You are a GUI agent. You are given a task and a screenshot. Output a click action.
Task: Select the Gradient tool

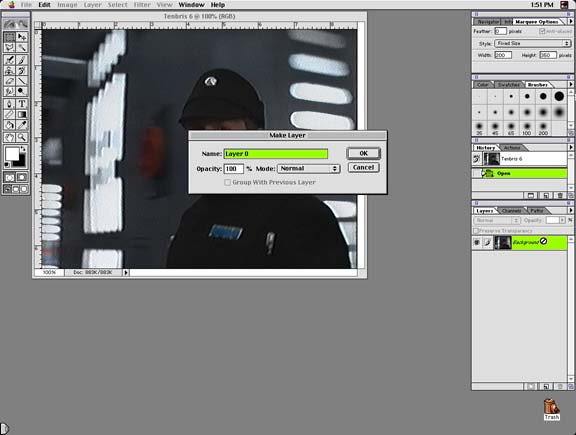click(x=22, y=115)
